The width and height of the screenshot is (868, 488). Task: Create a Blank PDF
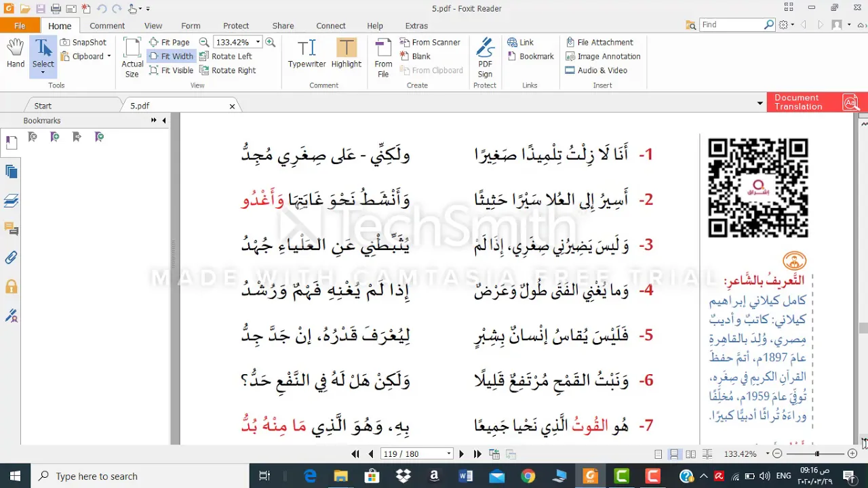click(x=415, y=56)
